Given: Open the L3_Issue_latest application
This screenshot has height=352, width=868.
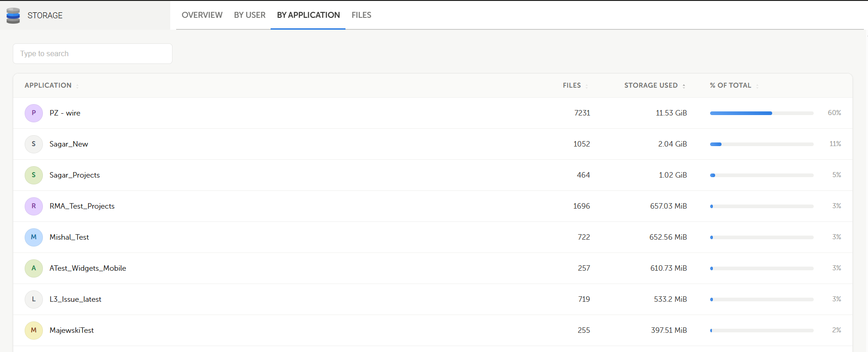Looking at the screenshot, I should coord(76,299).
